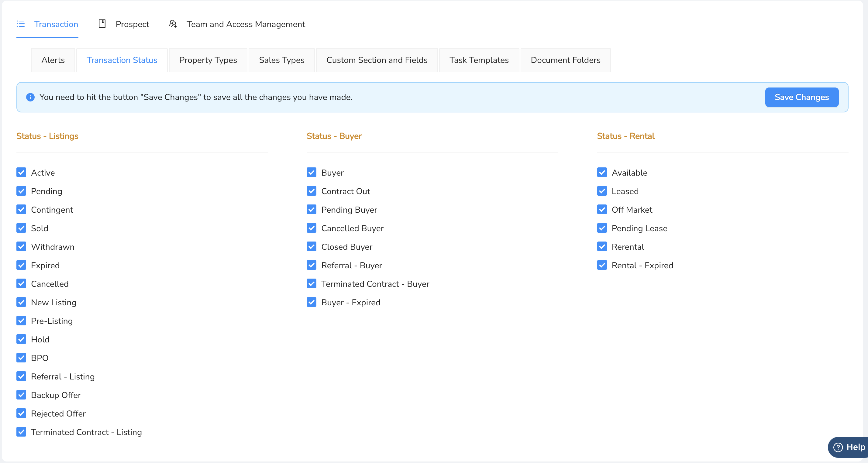Viewport: 868px width, 463px height.
Task: Uncheck Terminated Contract - Buyer
Action: (311, 283)
